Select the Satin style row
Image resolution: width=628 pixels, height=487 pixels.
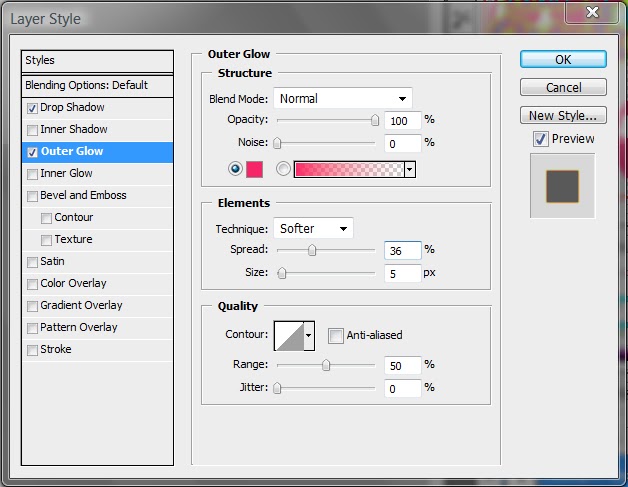[97, 262]
